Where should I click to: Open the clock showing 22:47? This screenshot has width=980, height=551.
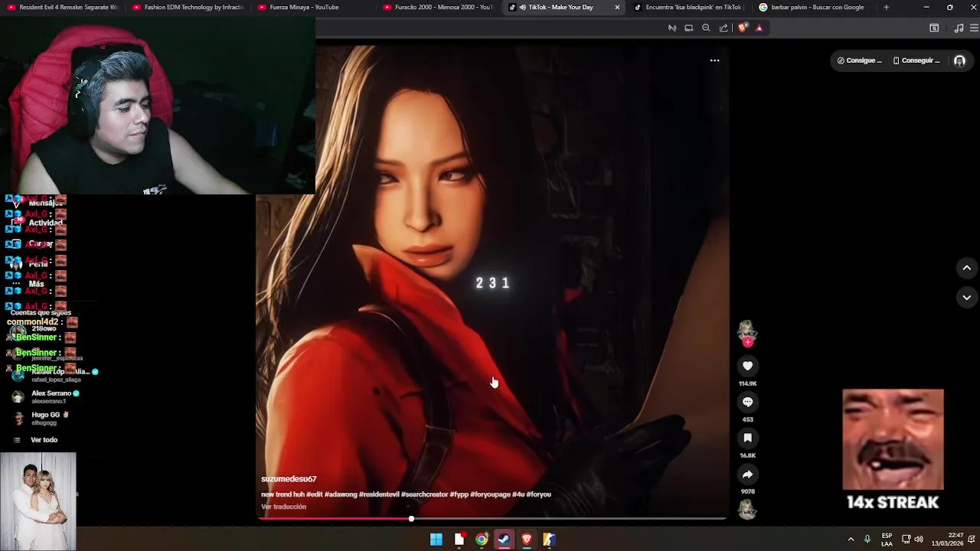pyautogui.click(x=948, y=540)
